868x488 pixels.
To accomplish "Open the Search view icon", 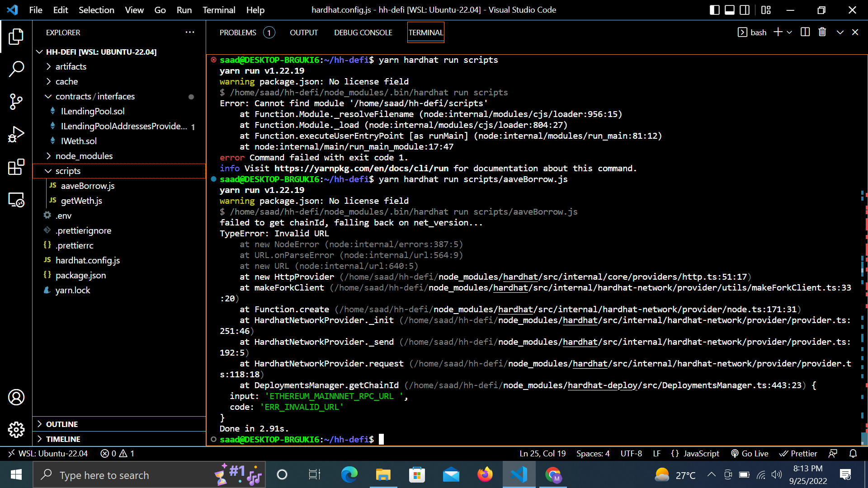I will [x=16, y=69].
